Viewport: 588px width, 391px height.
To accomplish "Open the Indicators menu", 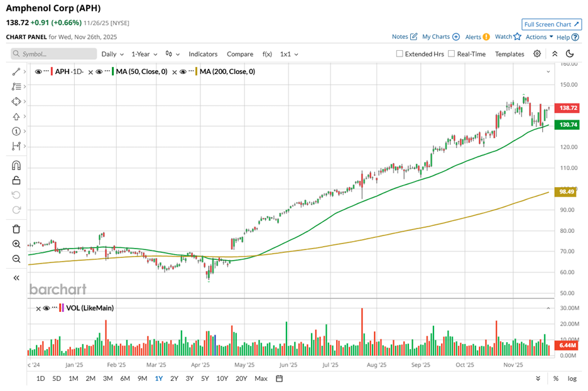I will pos(203,55).
